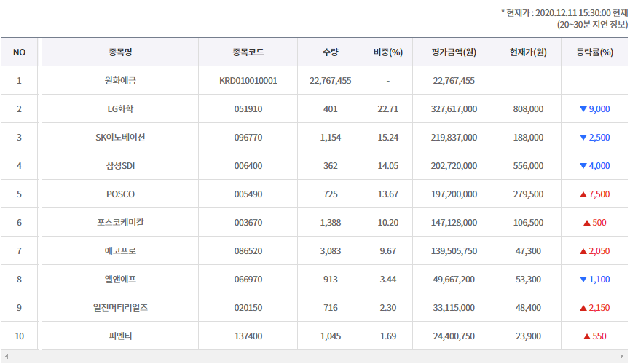This screenshot has width=630, height=364.
Task: Select the 포스코케미칼 stock name cell
Action: pos(120,223)
